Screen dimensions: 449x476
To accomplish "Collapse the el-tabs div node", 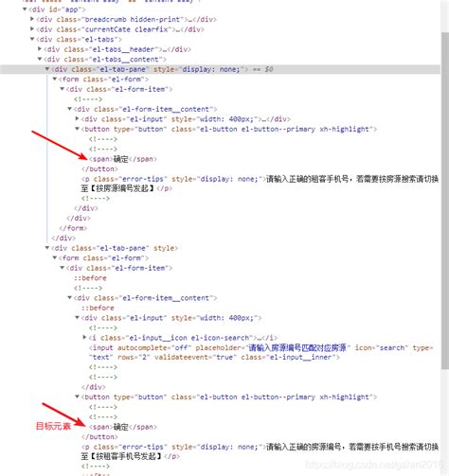I will tap(32, 39).
